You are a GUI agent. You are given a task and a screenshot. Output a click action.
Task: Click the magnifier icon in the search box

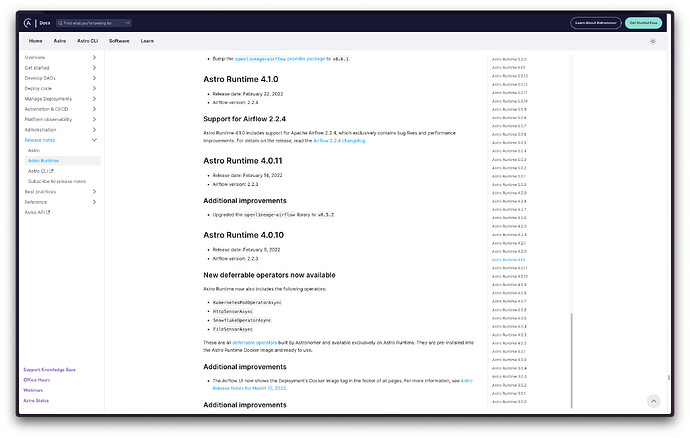(60, 23)
